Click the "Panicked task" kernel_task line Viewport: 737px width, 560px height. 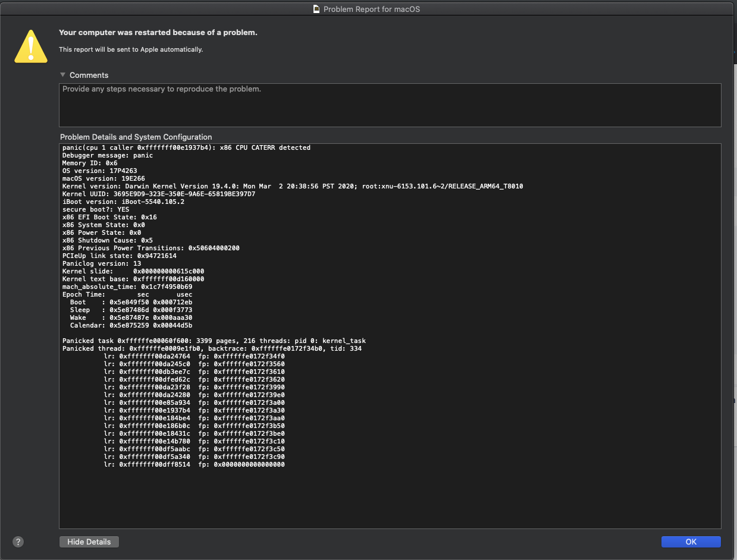tap(214, 341)
